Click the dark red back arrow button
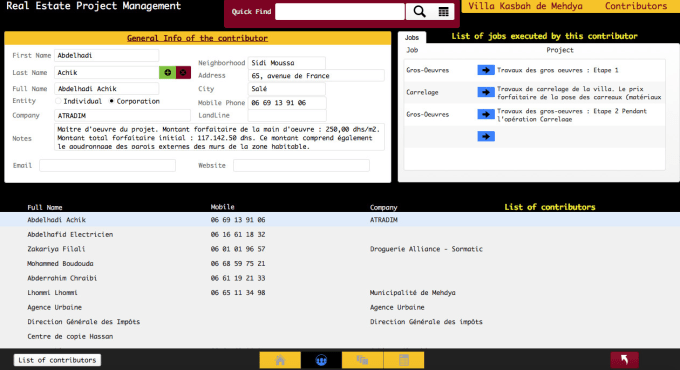 (624, 360)
